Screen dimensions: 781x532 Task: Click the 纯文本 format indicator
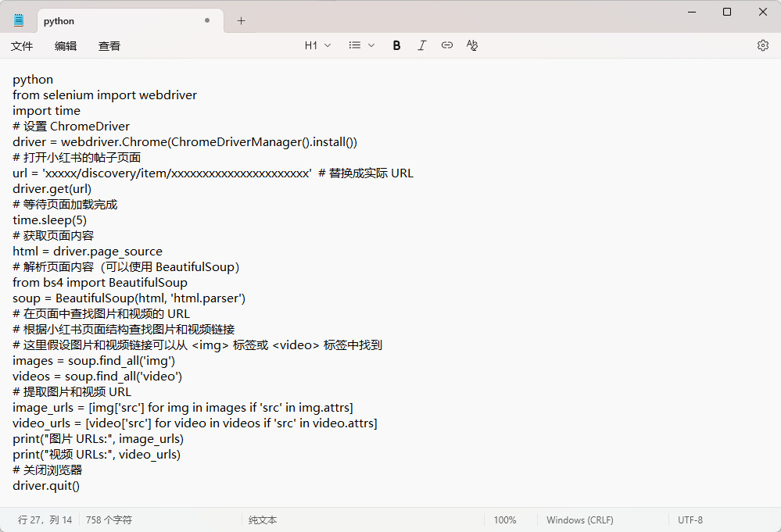263,520
